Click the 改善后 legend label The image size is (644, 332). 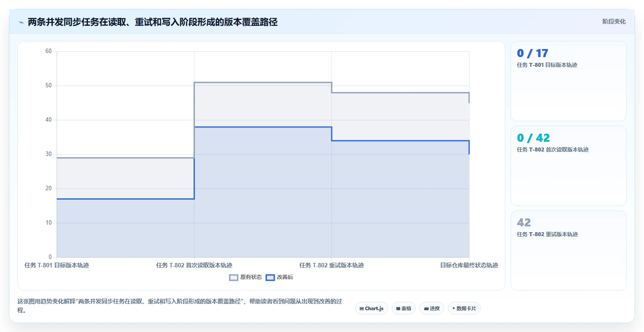(x=285, y=277)
